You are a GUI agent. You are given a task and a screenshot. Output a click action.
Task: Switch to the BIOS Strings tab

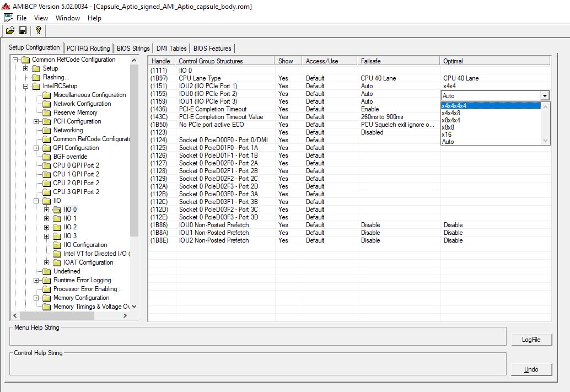click(x=133, y=49)
